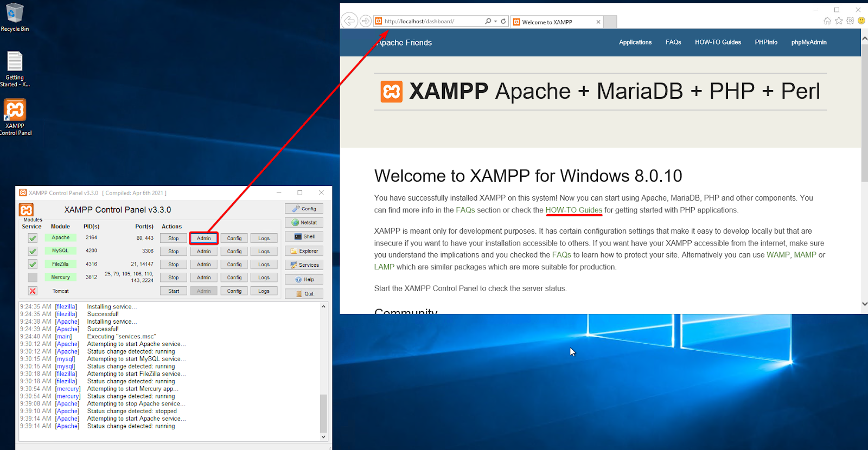The image size is (868, 450).
Task: Open the Favorites star icon
Action: [839, 21]
